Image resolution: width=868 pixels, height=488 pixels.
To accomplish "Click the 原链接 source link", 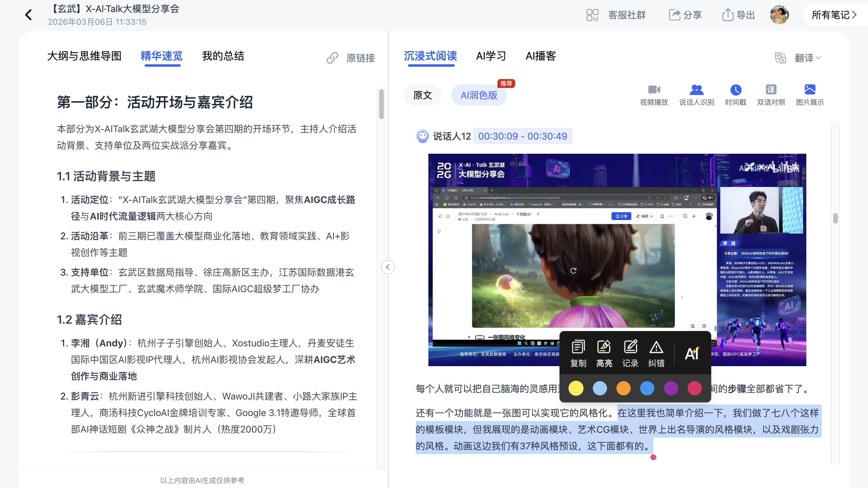I will tap(360, 58).
